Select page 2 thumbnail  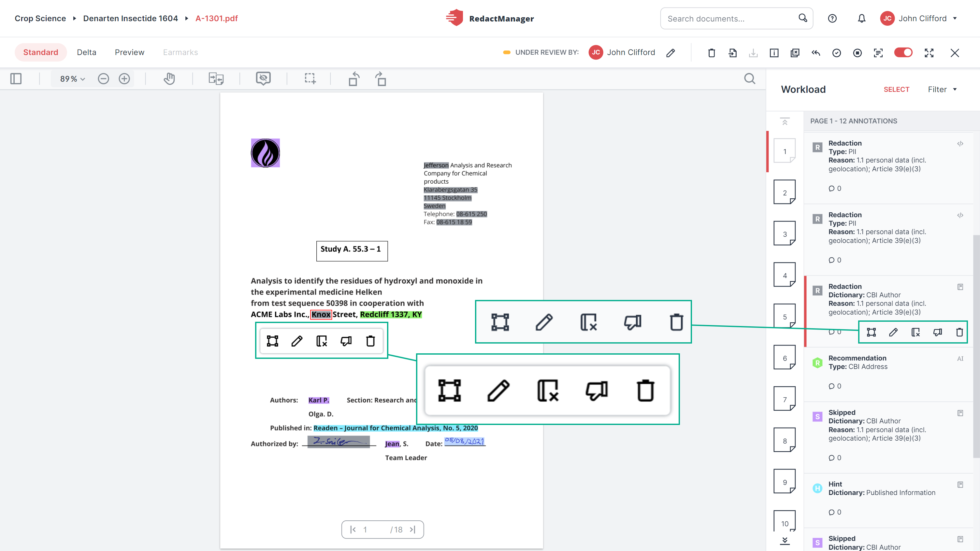point(785,192)
